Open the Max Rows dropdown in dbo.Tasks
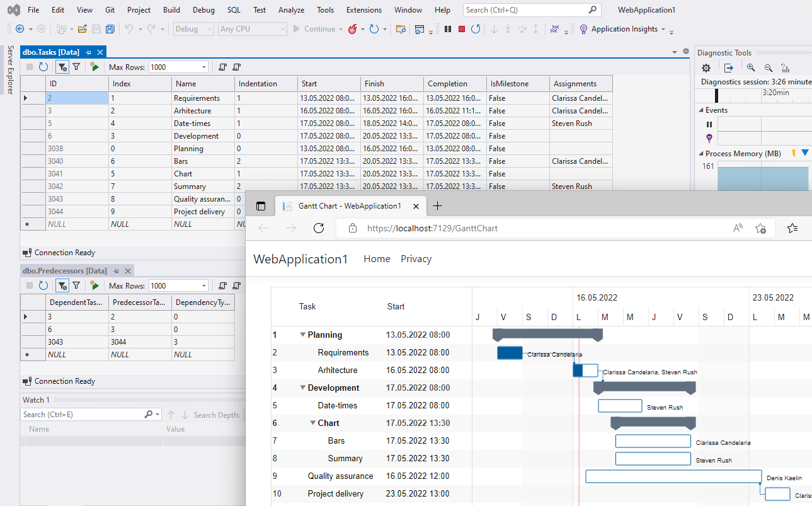The image size is (812, 506). click(203, 67)
